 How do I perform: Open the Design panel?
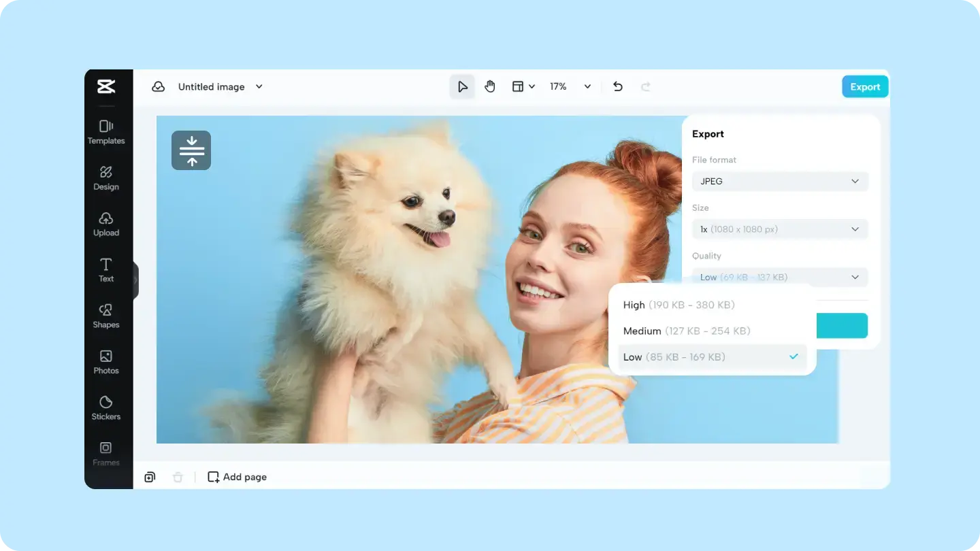click(106, 178)
